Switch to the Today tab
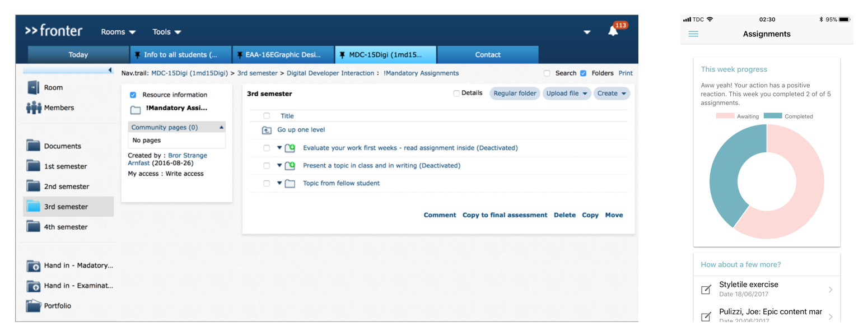The height and width of the screenshot is (336, 868). point(78,55)
